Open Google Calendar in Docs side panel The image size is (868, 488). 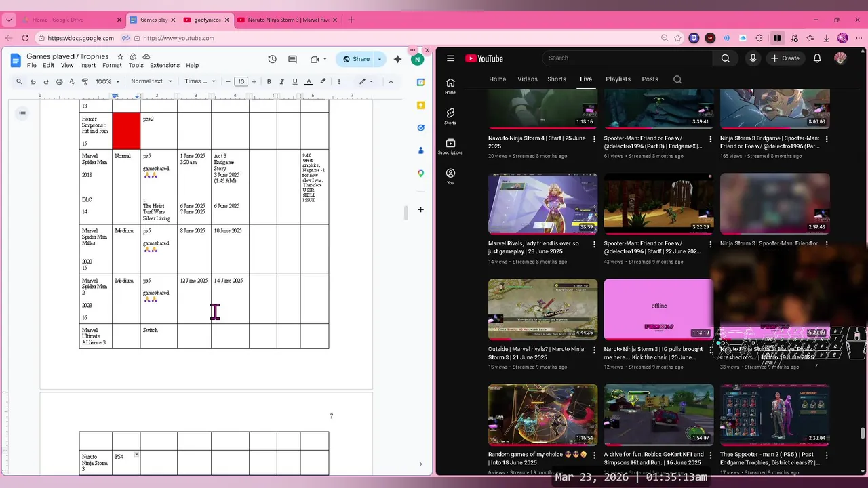[x=420, y=82]
